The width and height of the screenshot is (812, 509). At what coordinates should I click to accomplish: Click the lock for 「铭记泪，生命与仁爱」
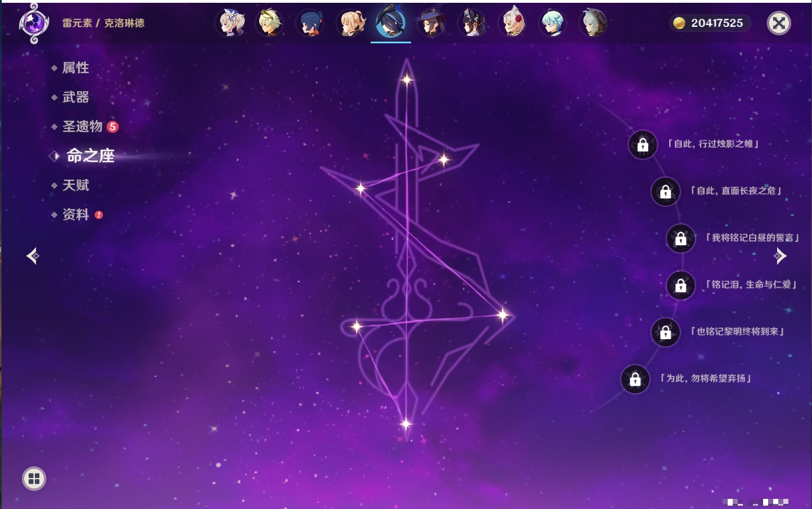pos(680,286)
